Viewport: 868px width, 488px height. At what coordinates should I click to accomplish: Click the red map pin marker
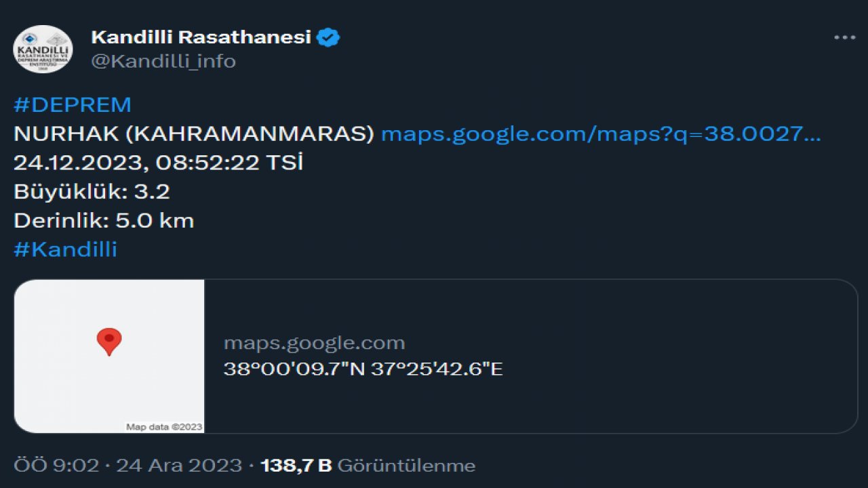click(x=108, y=341)
